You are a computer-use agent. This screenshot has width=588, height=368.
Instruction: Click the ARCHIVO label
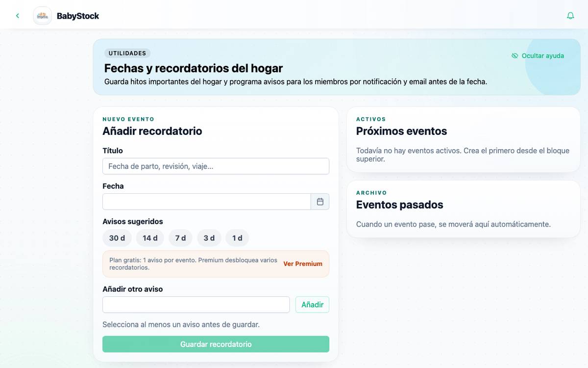(x=371, y=193)
